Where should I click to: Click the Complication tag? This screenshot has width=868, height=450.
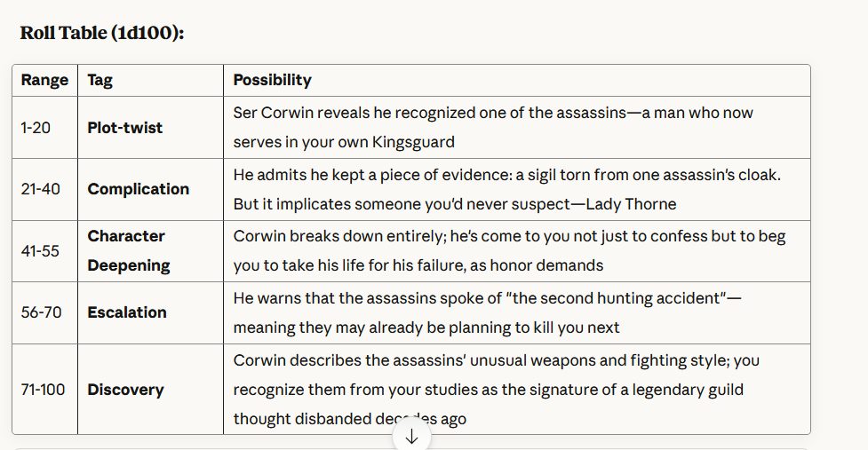point(139,189)
